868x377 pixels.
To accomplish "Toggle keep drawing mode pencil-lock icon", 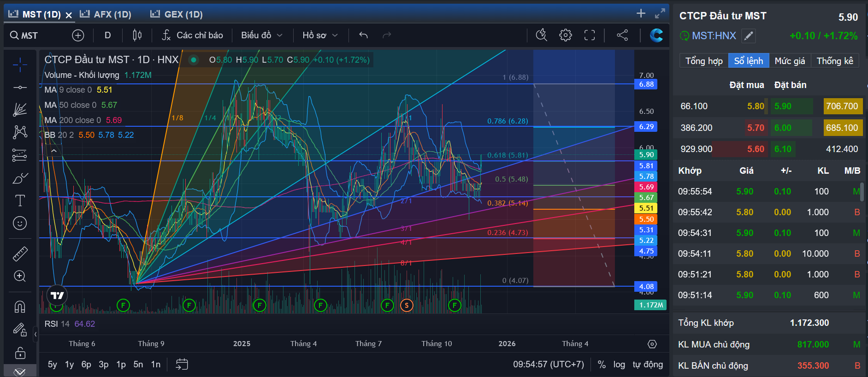I will coord(20,330).
